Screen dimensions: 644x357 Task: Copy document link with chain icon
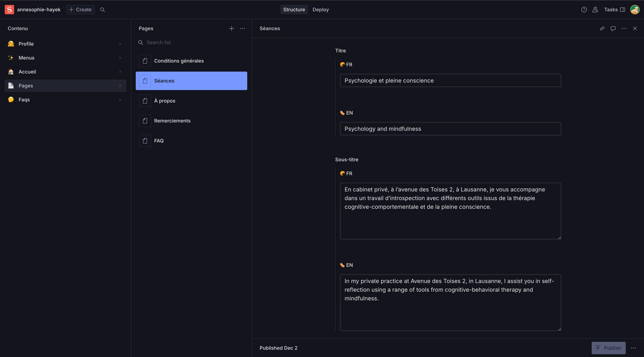(x=602, y=28)
